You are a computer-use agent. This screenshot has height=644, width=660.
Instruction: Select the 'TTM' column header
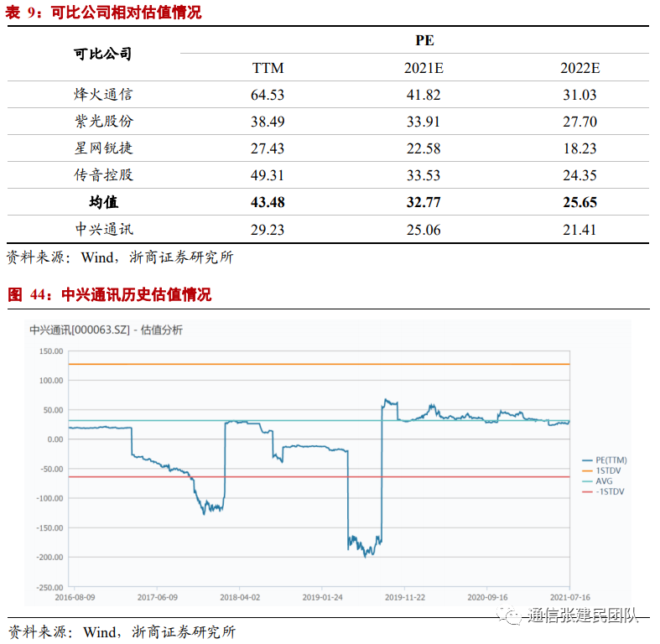point(268,68)
